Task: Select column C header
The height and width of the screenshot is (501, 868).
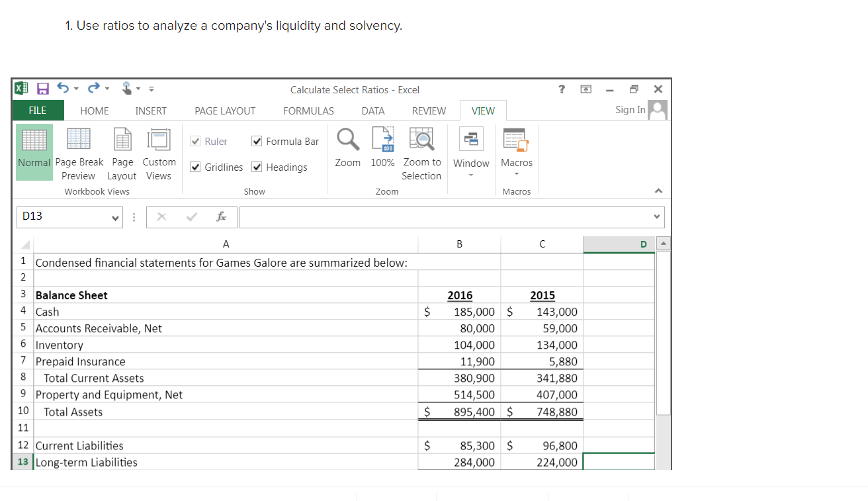Action: [542, 244]
